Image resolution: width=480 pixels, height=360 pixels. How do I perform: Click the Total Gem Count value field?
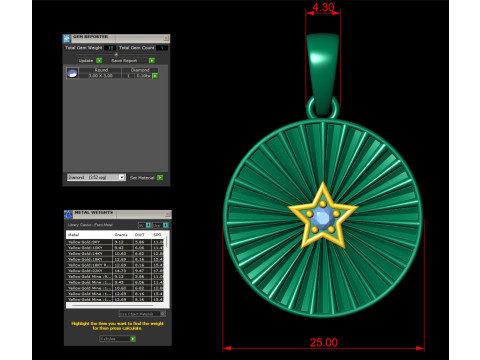point(162,48)
